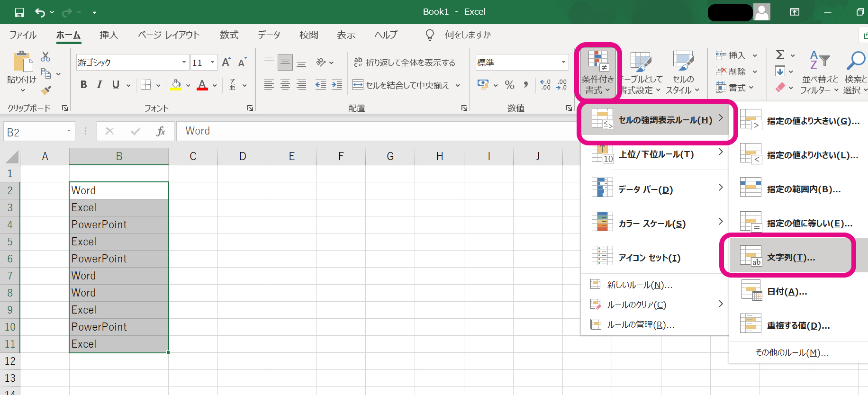
Task: Toggle center horizontal alignment
Action: (x=285, y=85)
